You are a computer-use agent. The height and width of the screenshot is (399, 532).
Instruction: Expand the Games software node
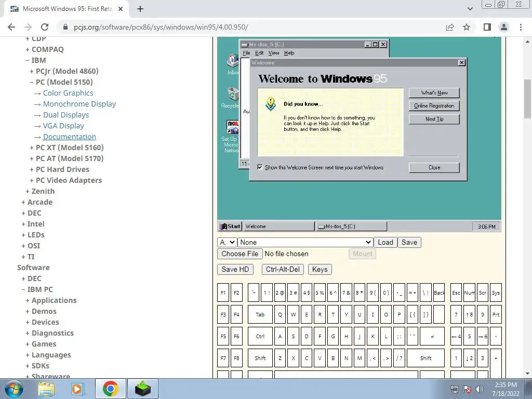(41, 344)
